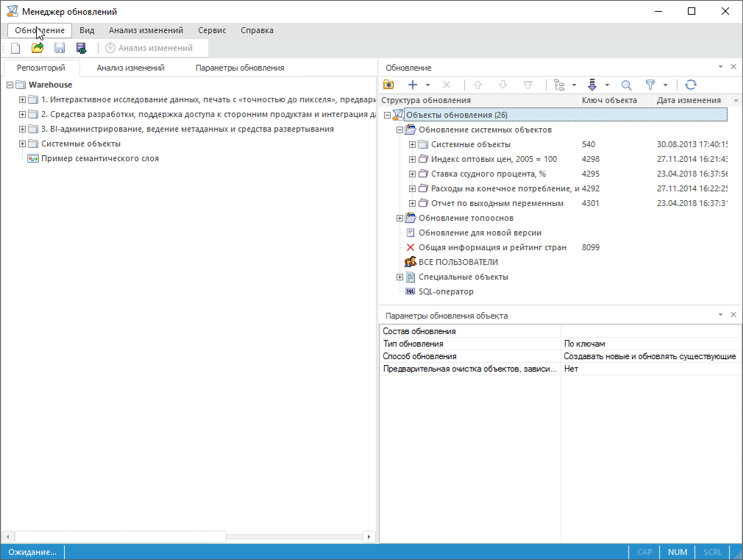Expand the Обновление топооснов node
743x560 pixels.
coord(400,218)
